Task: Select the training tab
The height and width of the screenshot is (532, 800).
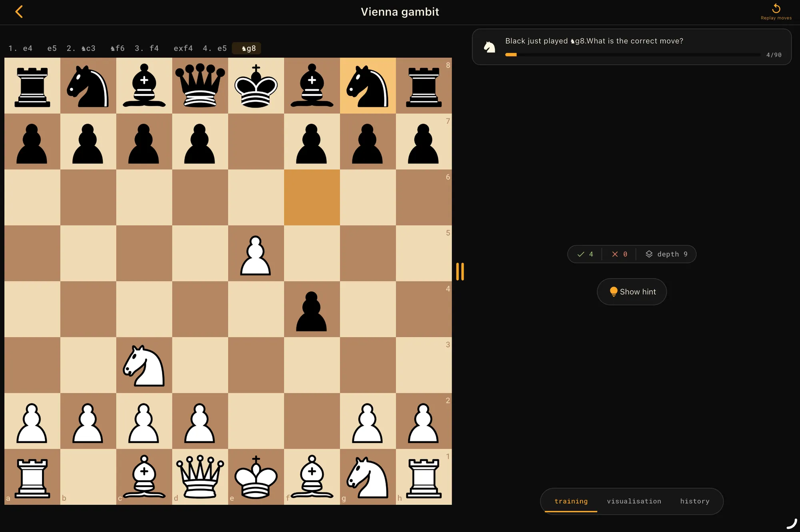Action: point(571,501)
